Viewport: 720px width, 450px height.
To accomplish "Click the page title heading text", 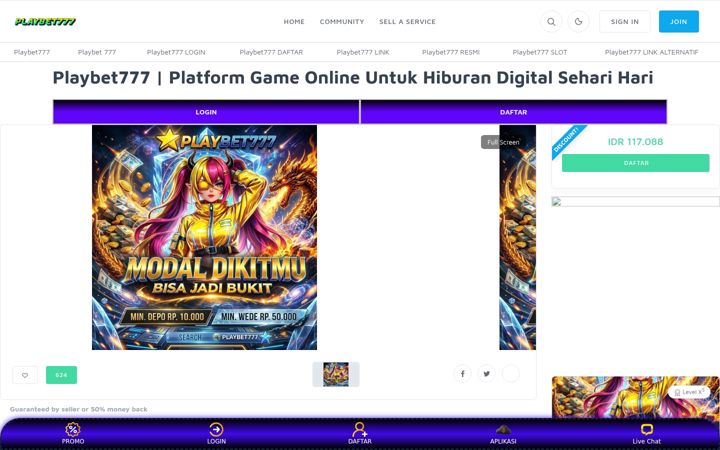I will coord(353,77).
